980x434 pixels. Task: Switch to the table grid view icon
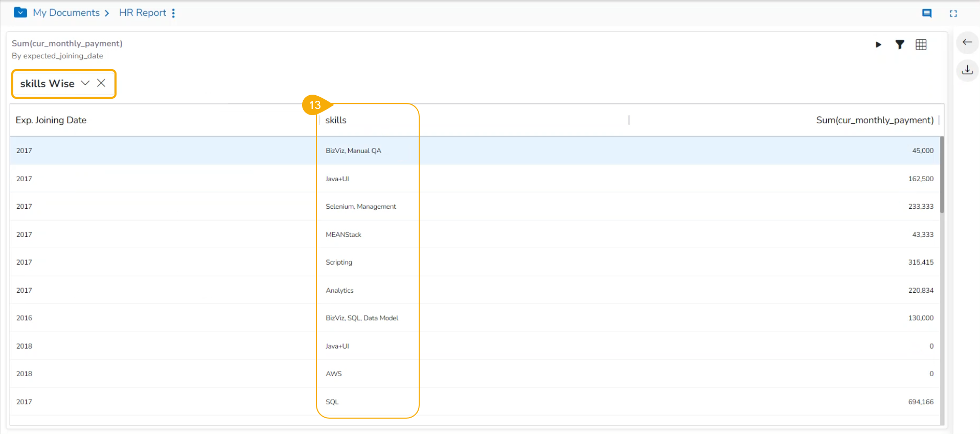point(921,45)
